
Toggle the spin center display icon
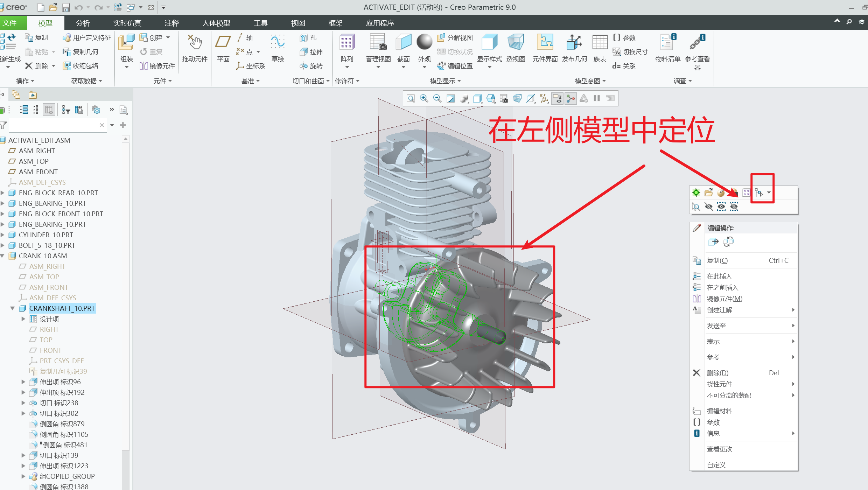[x=571, y=98]
